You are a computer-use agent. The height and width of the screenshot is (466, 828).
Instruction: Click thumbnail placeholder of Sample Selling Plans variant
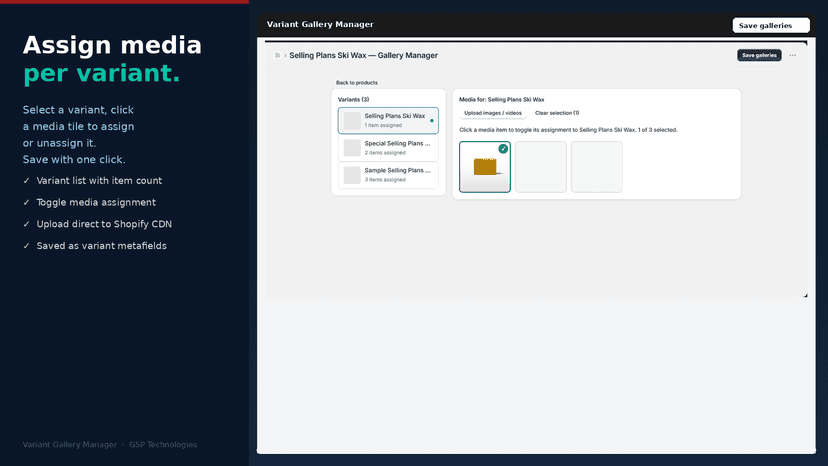pos(352,175)
